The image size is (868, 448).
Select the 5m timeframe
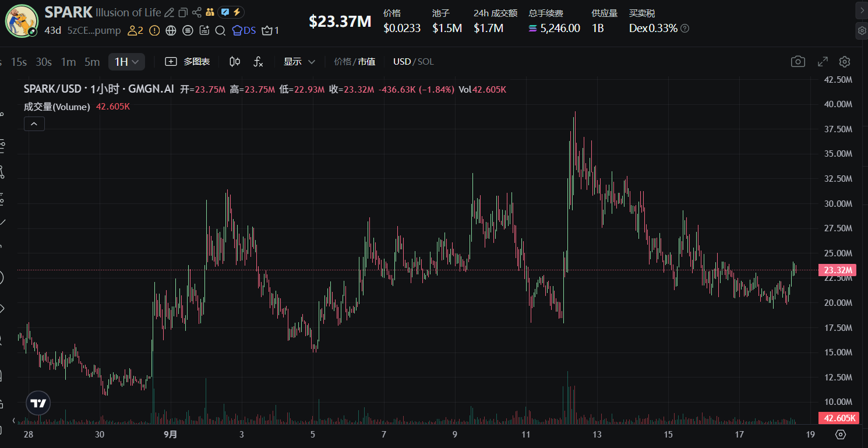[x=92, y=62]
